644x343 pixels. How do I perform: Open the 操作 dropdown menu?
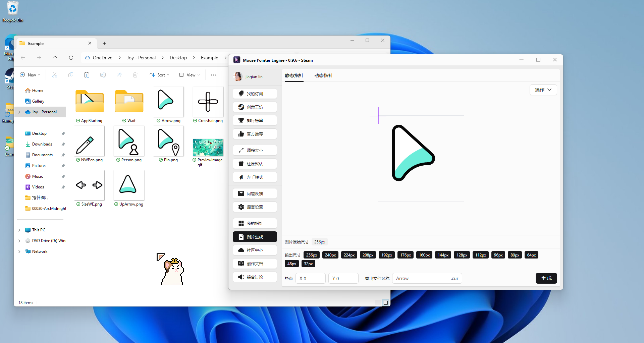(x=543, y=90)
